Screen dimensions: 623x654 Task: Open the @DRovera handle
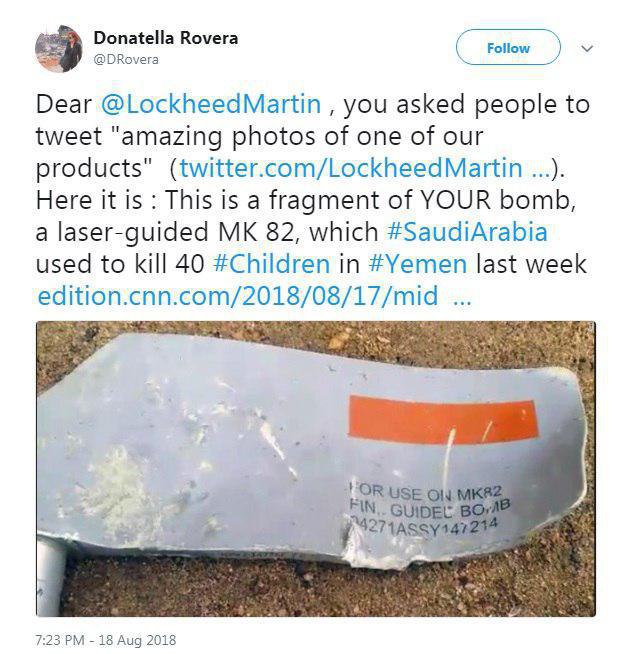[x=126, y=59]
